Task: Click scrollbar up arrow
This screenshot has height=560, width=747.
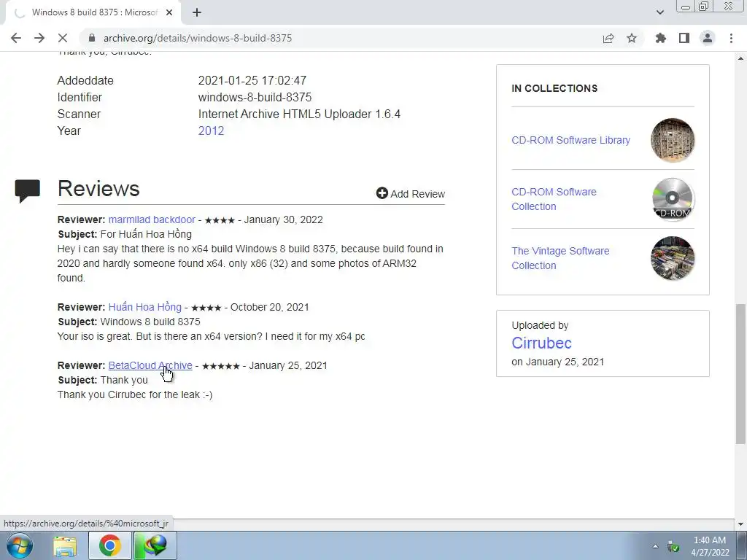Action: [x=741, y=58]
